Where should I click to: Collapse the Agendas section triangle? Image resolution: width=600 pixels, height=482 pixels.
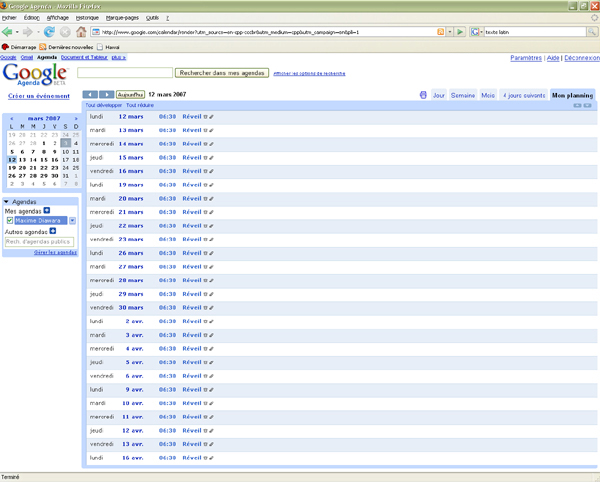coord(6,202)
